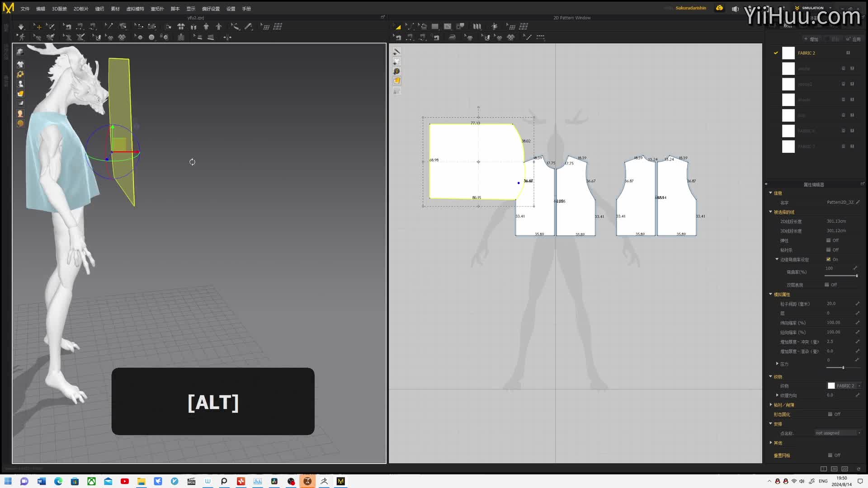Screen dimensions: 868x488
Task: Toggle the 弹性 (elastic) checkbox
Action: click(x=828, y=240)
